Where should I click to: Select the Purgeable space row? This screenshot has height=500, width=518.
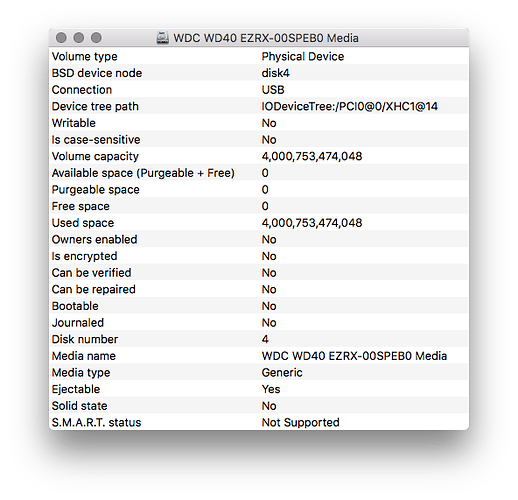point(259,189)
